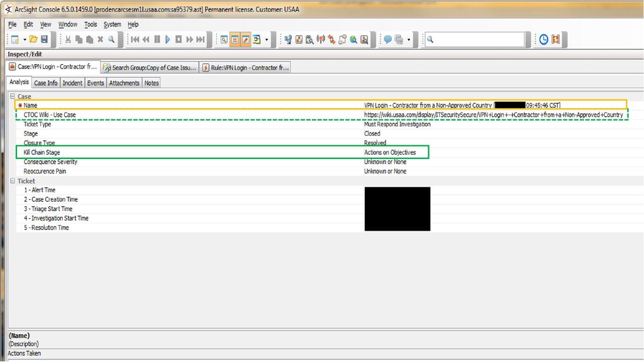Collapse the Ticket section
This screenshot has width=644, height=362.
coord(13,181)
